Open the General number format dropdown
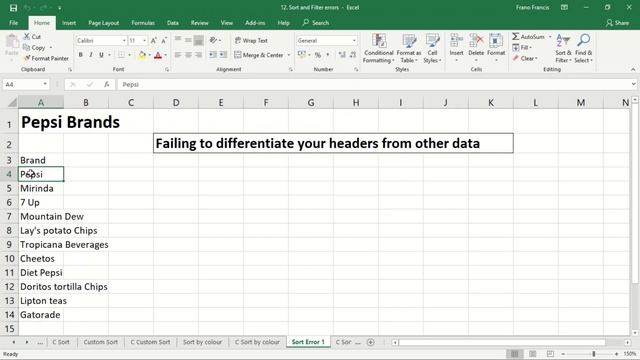The image size is (640, 360). click(x=354, y=41)
